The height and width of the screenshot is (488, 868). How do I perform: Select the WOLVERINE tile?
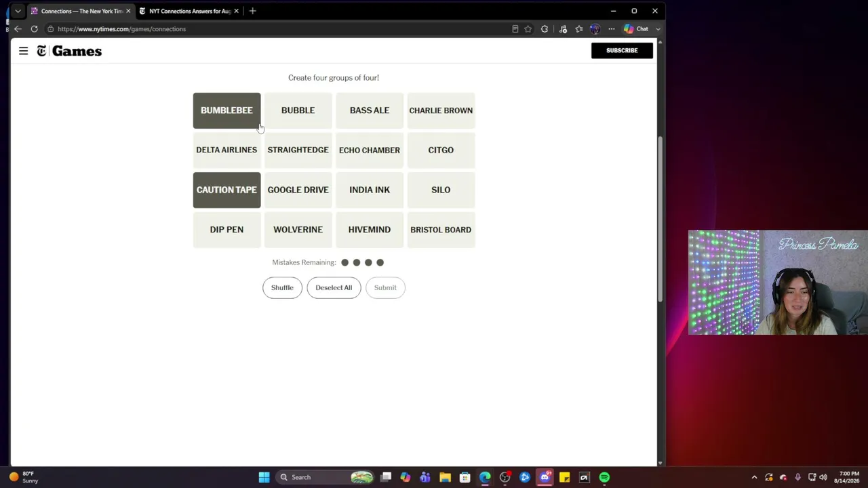click(298, 230)
